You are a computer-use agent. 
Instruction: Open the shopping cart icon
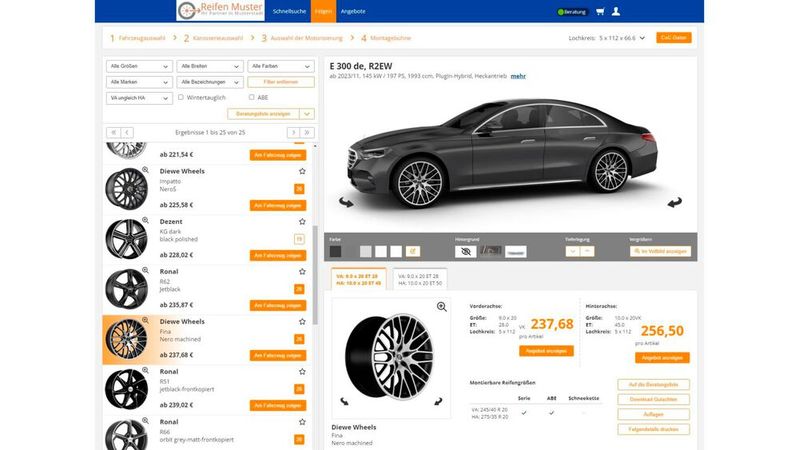tap(600, 11)
